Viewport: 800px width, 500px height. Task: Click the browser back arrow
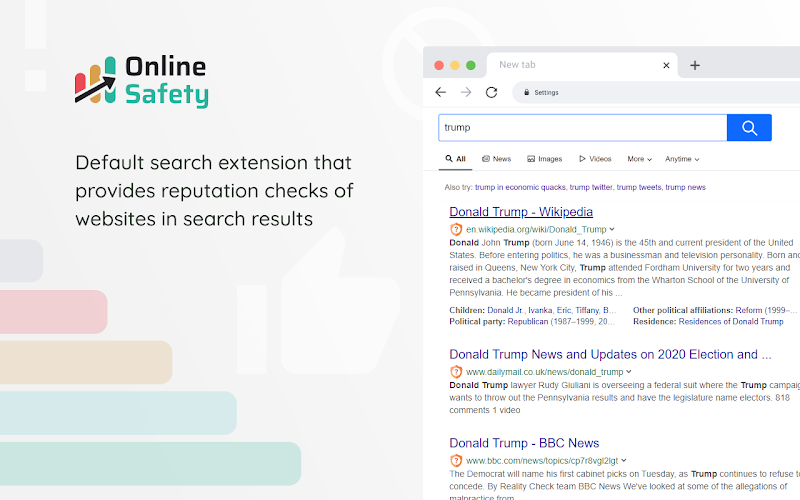point(441,92)
